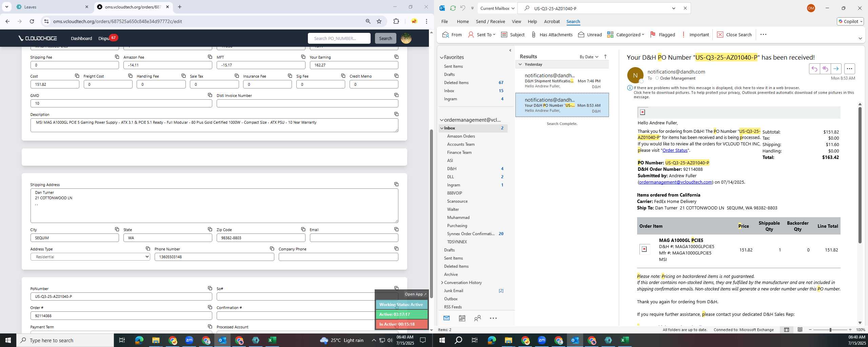Copy the Zip Code value

coord(303,229)
